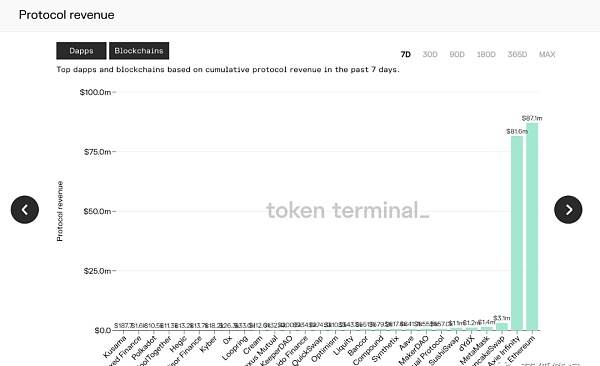Toggle the Blockchains filter button
This screenshot has width=600, height=366.
(139, 51)
